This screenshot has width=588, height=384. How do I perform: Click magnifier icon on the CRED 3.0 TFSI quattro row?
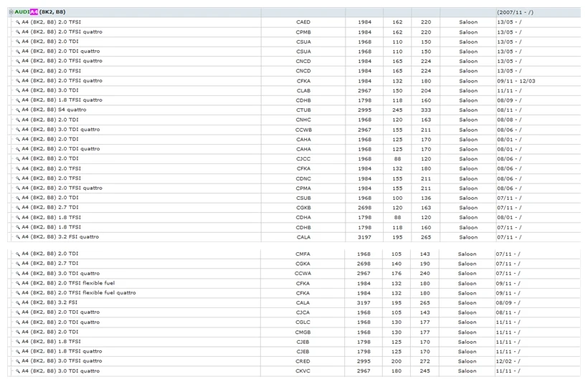(18, 361)
